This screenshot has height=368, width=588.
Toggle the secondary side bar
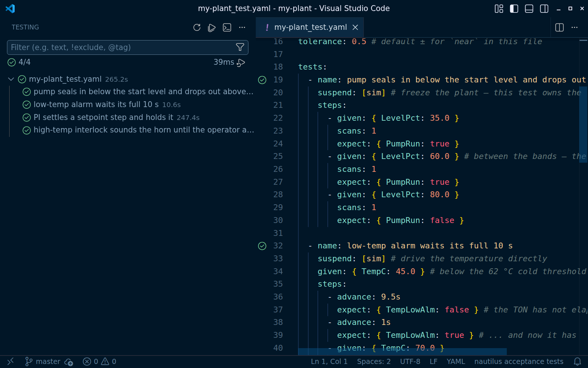click(x=544, y=8)
